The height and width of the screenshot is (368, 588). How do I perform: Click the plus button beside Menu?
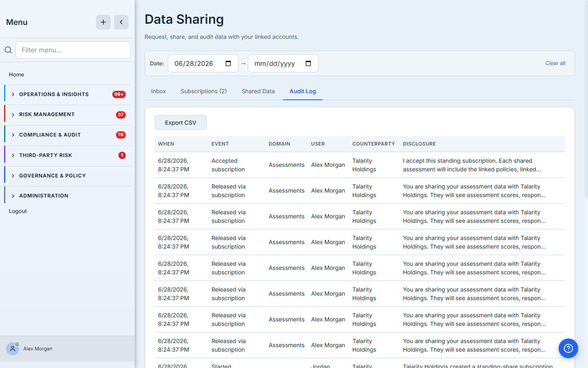[103, 22]
